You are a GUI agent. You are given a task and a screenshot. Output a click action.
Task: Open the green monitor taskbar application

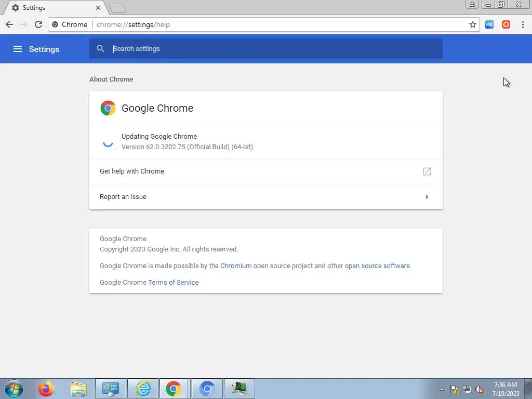[x=240, y=389]
